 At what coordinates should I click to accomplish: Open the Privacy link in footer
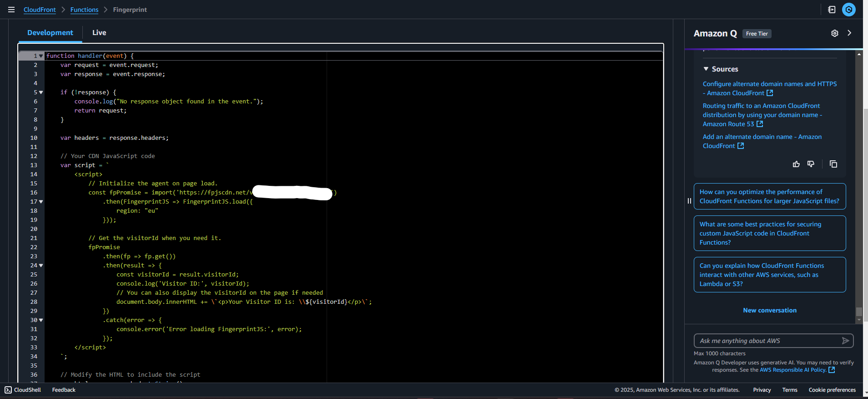click(x=762, y=390)
